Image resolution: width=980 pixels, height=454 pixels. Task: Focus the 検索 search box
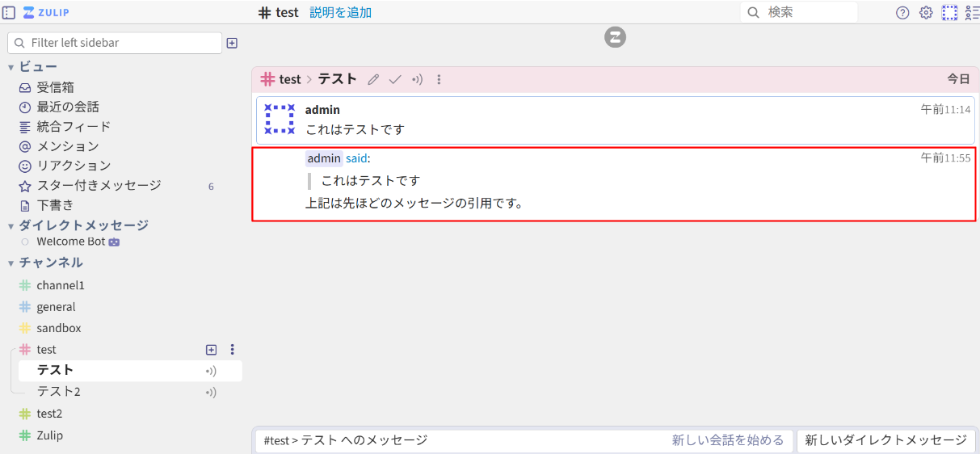click(799, 12)
